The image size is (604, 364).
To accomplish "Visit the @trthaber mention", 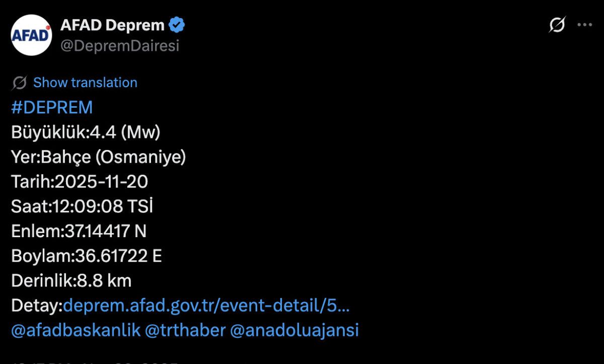I will click(x=185, y=330).
